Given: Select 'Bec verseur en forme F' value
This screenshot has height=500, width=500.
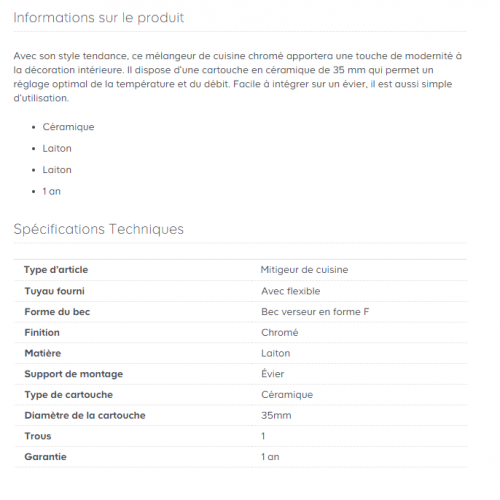Looking at the screenshot, I should pos(315,312).
